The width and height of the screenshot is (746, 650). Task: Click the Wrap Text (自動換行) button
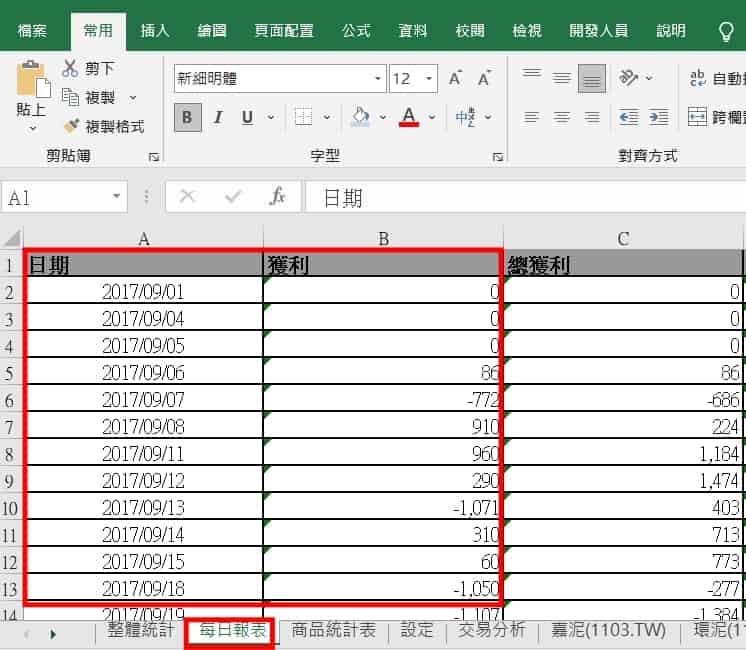[x=714, y=78]
